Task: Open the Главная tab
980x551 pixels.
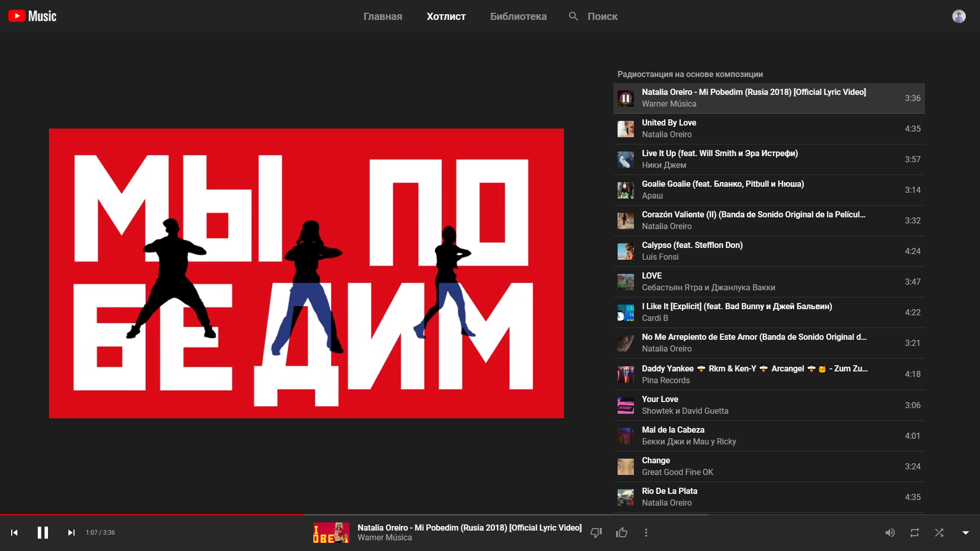Action: click(x=383, y=16)
